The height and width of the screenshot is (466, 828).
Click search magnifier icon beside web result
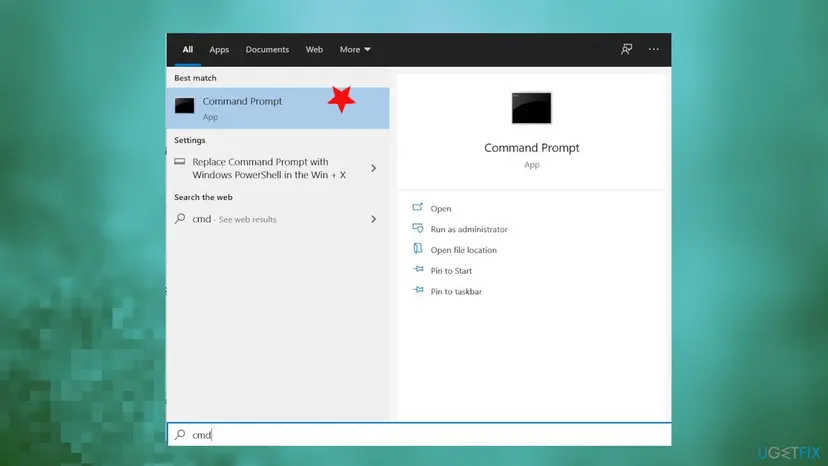click(180, 218)
